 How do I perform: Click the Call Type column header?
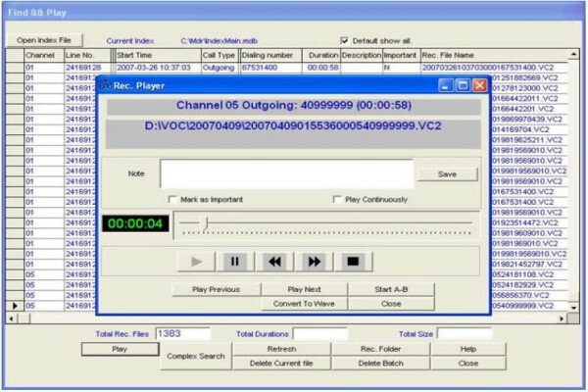tap(219, 55)
